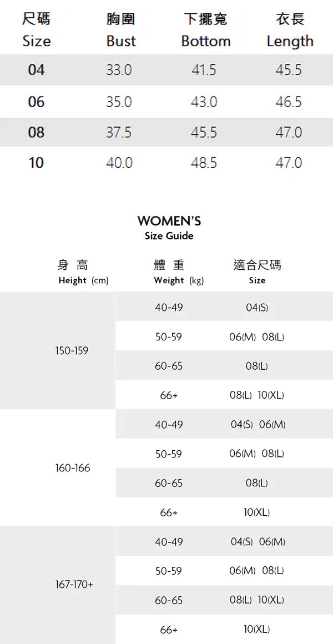Select the 160-166 height range cell
333x644 pixels.
click(72, 468)
